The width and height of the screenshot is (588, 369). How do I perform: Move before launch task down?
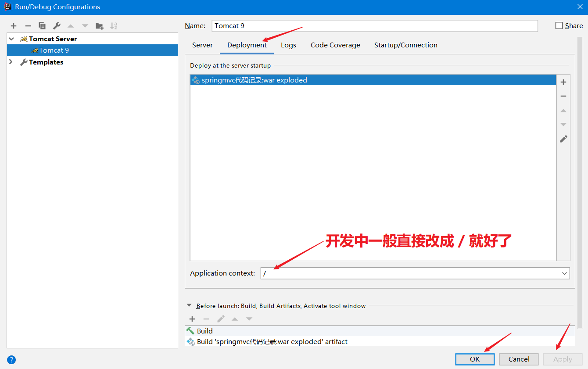click(249, 319)
